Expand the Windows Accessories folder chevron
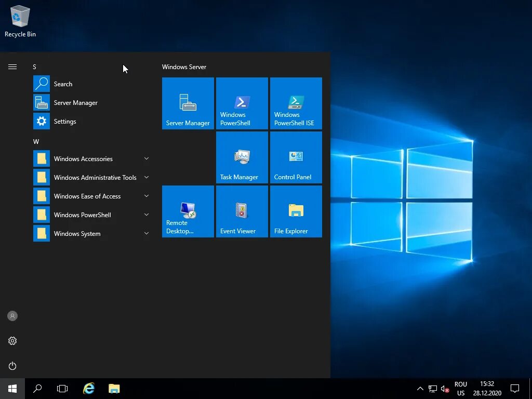The height and width of the screenshot is (399, 532). pos(146,158)
